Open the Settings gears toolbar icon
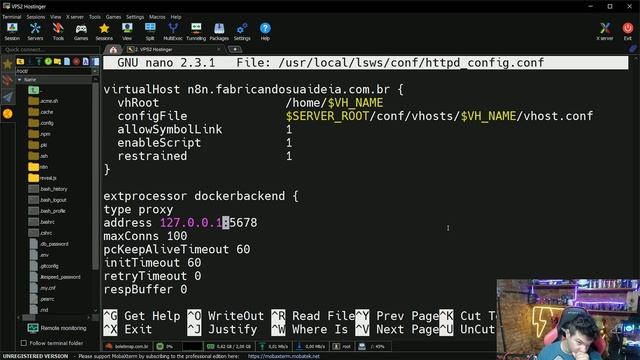Viewport: 640px width, 360px height. pos(242,31)
